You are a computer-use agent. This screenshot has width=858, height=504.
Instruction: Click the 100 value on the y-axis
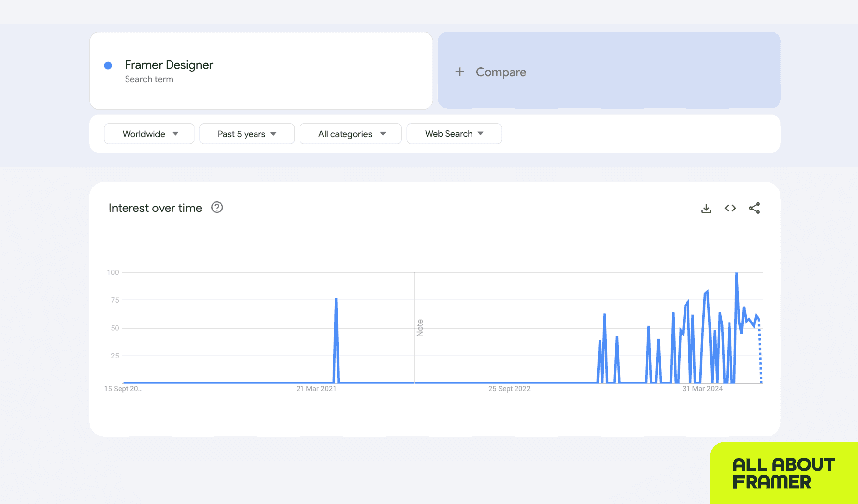113,272
